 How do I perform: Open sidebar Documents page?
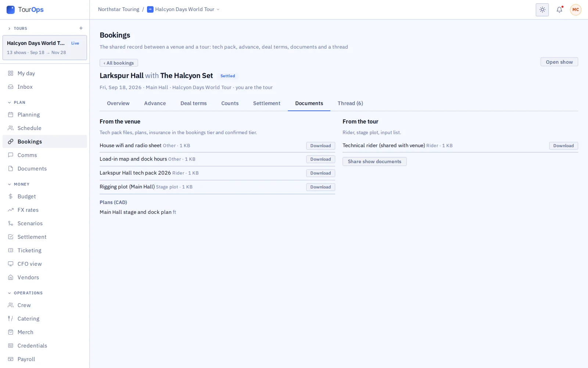[x=44, y=169]
